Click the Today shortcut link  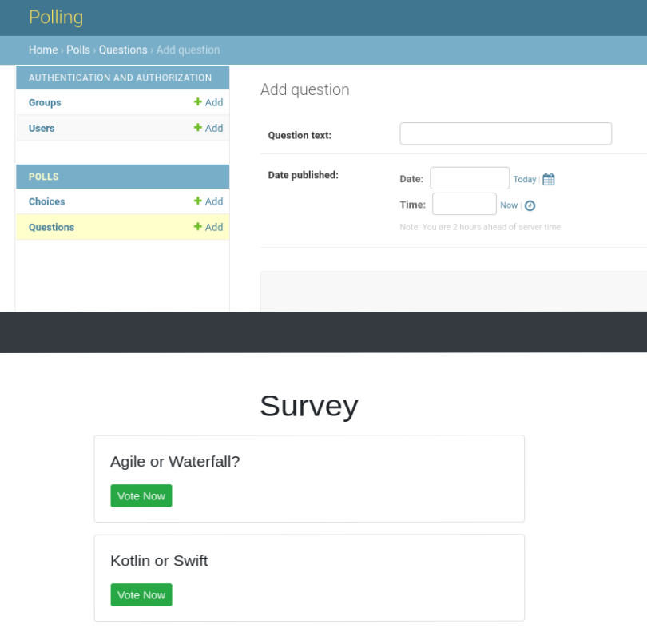click(x=525, y=179)
